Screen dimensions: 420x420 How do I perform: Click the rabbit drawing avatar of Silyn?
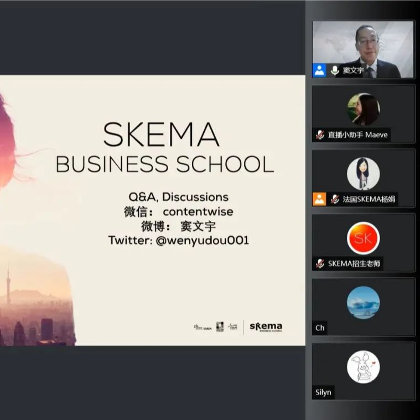point(363,367)
